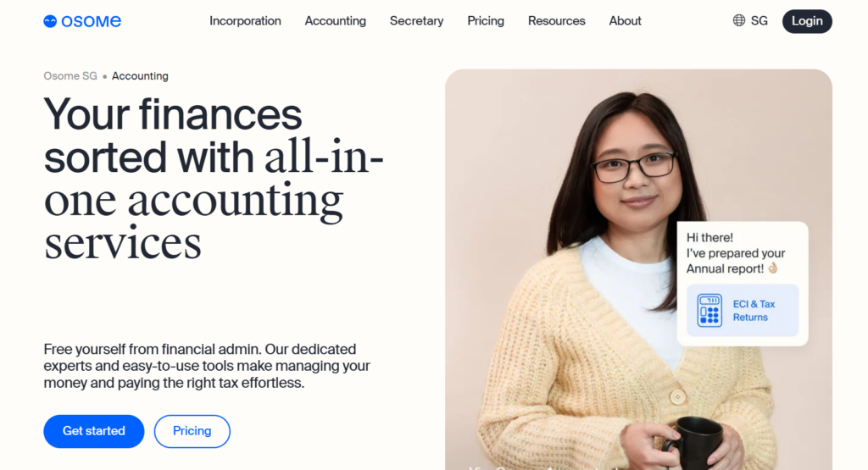
Task: Click the outlined Pricing button
Action: point(192,431)
